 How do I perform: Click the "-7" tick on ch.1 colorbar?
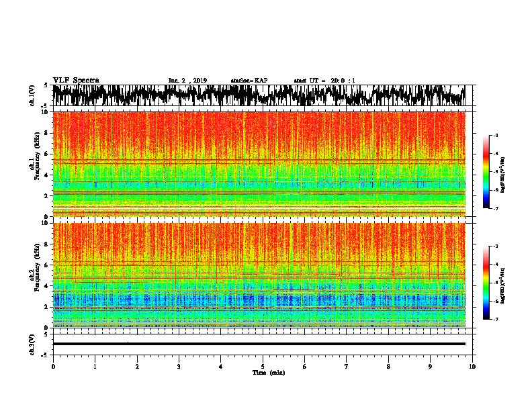click(495, 208)
